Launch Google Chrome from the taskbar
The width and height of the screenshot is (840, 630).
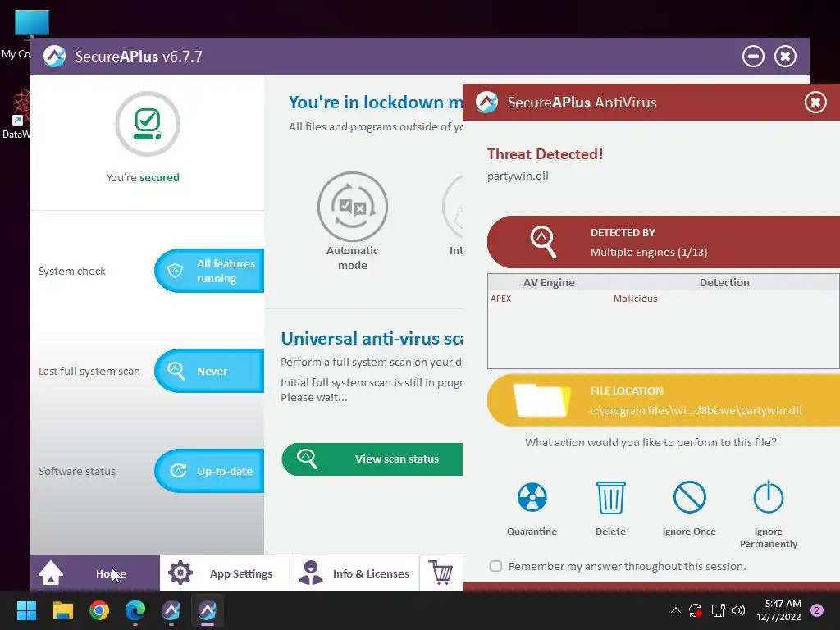tap(99, 610)
